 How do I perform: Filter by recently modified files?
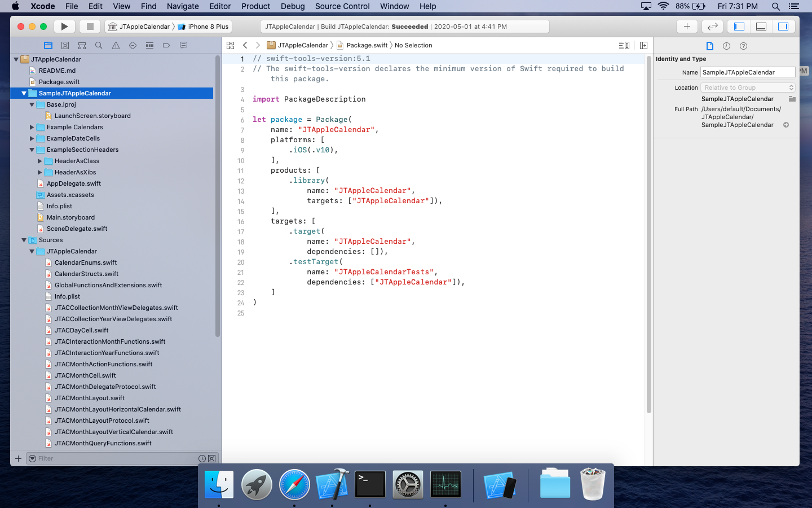pos(202,458)
